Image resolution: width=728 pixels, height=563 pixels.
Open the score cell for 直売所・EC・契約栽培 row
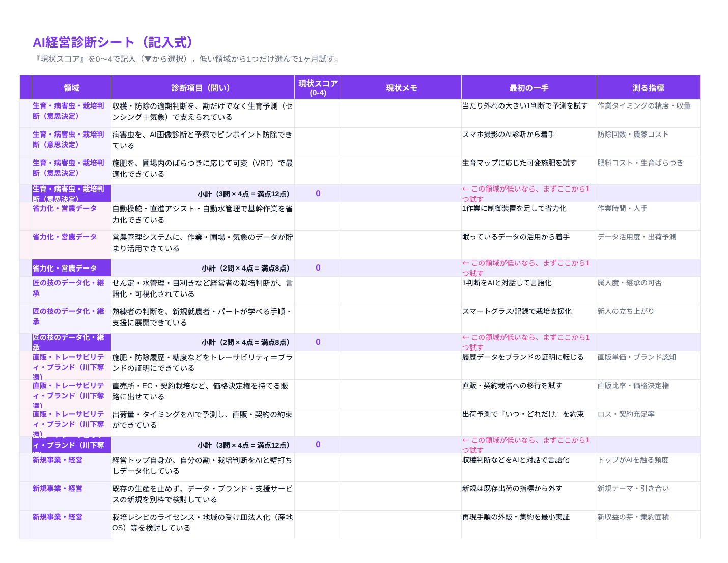pos(318,394)
